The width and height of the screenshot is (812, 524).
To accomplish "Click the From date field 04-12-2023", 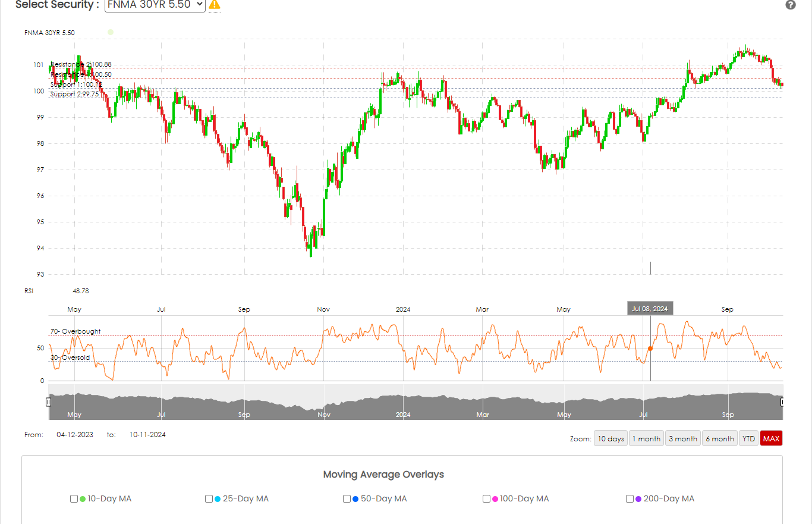I will point(75,435).
